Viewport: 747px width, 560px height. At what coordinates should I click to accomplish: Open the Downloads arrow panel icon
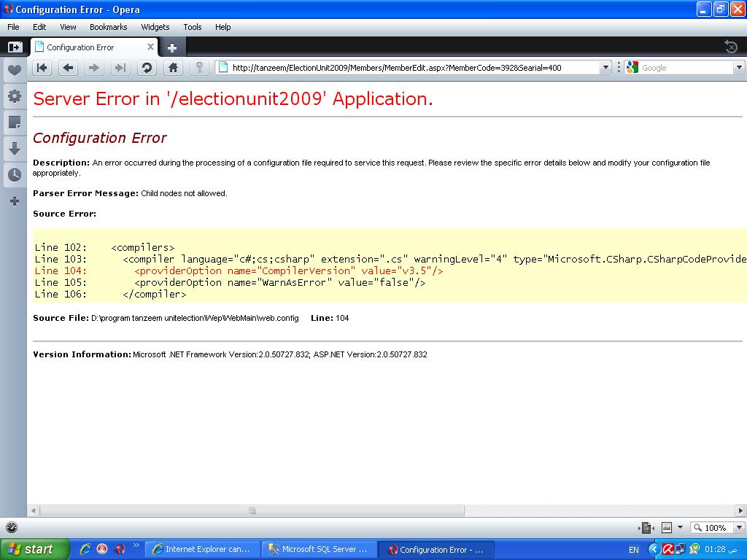click(15, 149)
